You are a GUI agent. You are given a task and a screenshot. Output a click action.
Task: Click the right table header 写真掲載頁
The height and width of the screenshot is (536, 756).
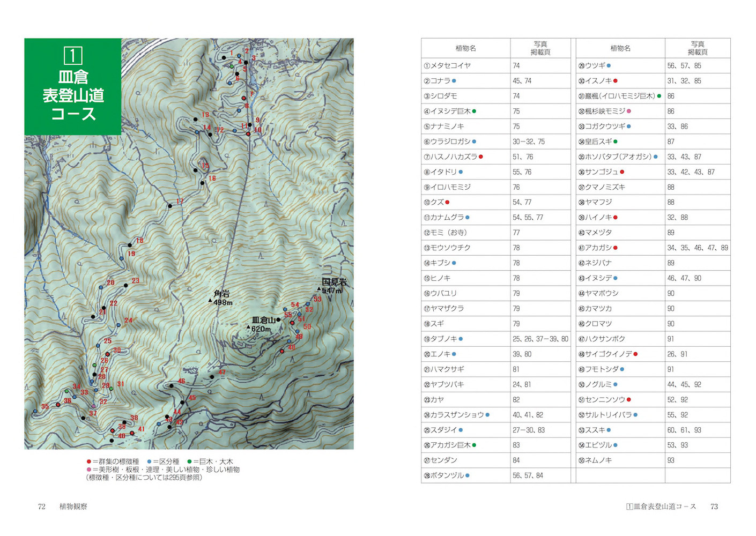pos(698,48)
